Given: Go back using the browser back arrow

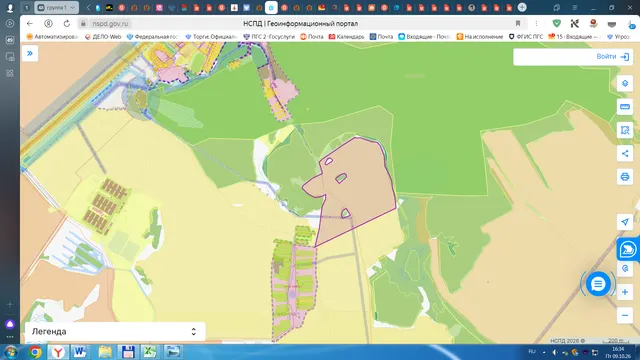Looking at the screenshot, I should (x=29, y=24).
